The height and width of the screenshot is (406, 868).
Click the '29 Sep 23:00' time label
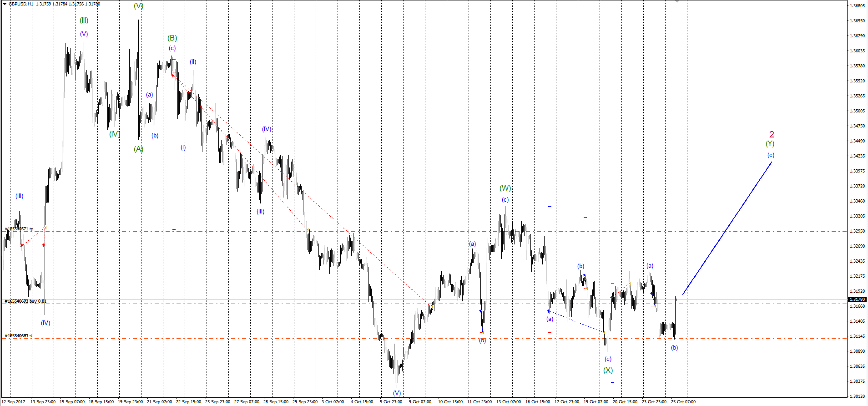(305, 402)
